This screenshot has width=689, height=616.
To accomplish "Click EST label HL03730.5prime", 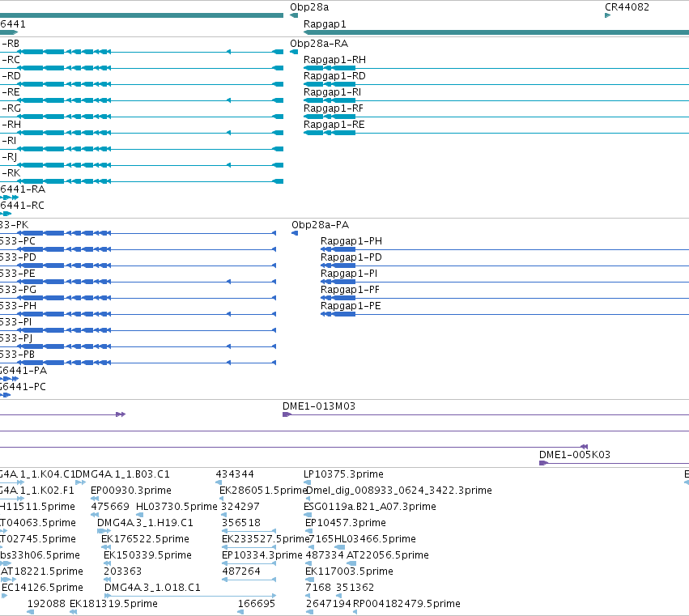I will pyautogui.click(x=177, y=507).
